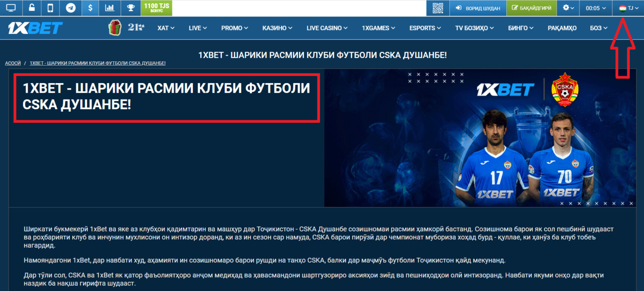Expand the КАЗИНО menu
Viewport: 644px width, 291px height.
click(x=276, y=28)
